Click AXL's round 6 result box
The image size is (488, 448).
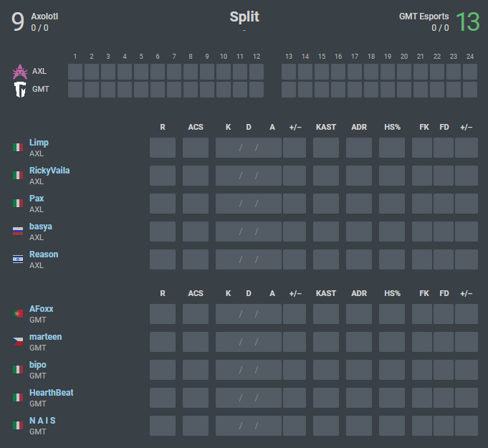(158, 72)
